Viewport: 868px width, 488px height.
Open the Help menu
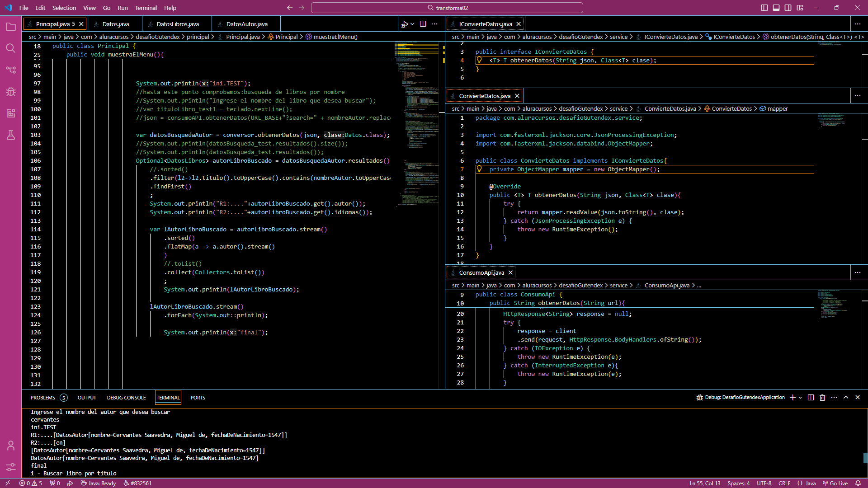[170, 8]
